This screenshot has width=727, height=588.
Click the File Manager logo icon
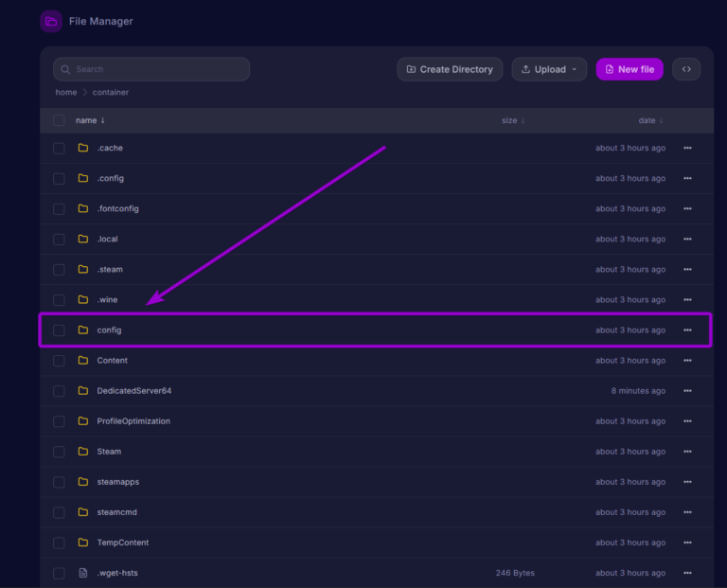[51, 22]
